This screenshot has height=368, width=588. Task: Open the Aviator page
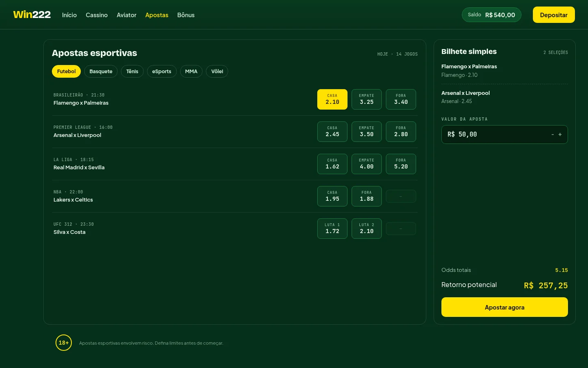tap(127, 15)
